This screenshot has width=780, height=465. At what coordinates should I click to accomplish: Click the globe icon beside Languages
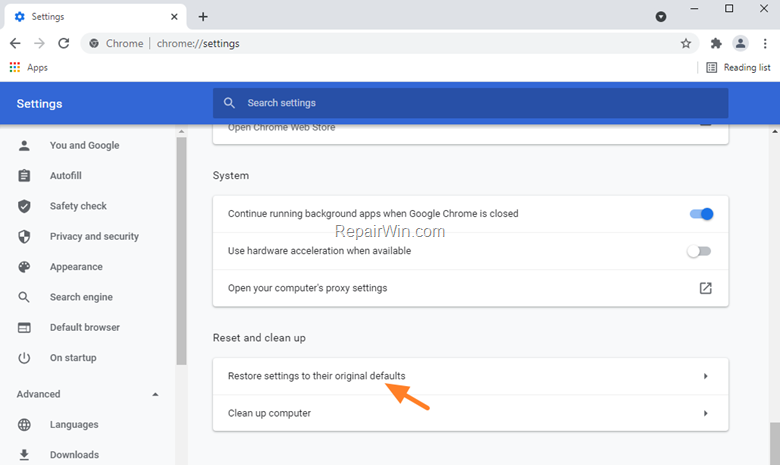coord(24,425)
